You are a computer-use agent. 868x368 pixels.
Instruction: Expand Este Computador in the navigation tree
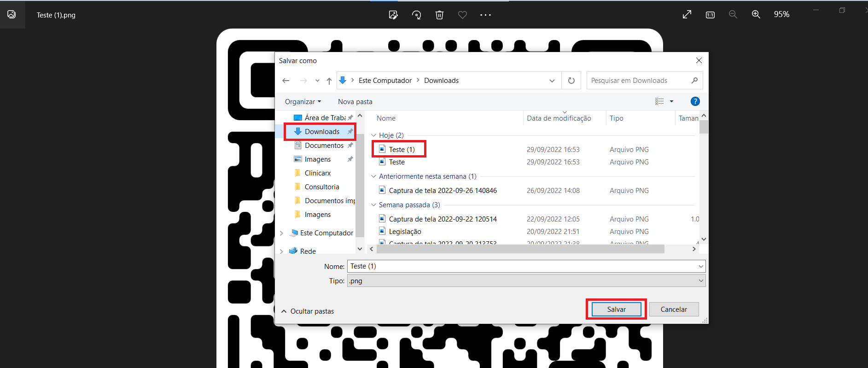tap(281, 233)
